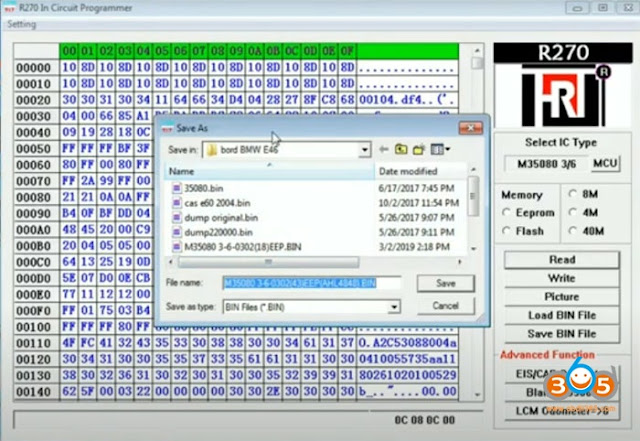Sort files by Name column header
This screenshot has width=640, height=441.
click(x=269, y=172)
